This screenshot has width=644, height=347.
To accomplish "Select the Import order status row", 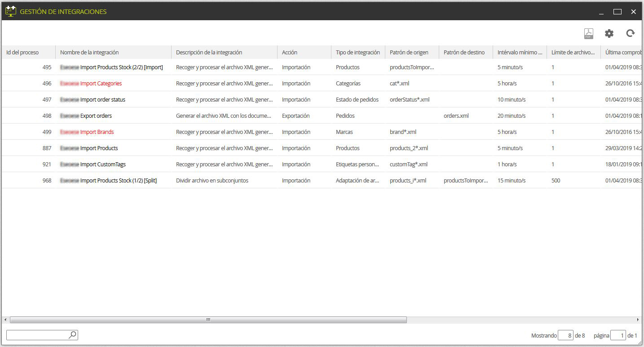I will pos(322,99).
